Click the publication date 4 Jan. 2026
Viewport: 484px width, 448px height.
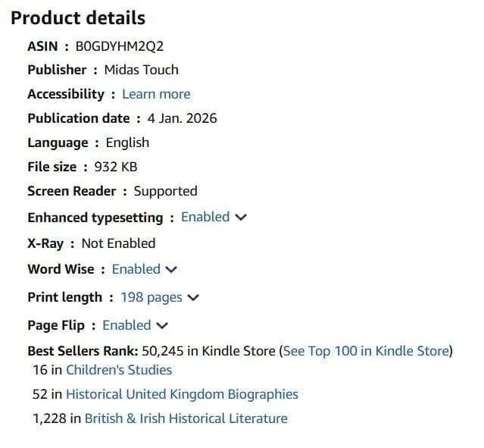[x=182, y=118]
